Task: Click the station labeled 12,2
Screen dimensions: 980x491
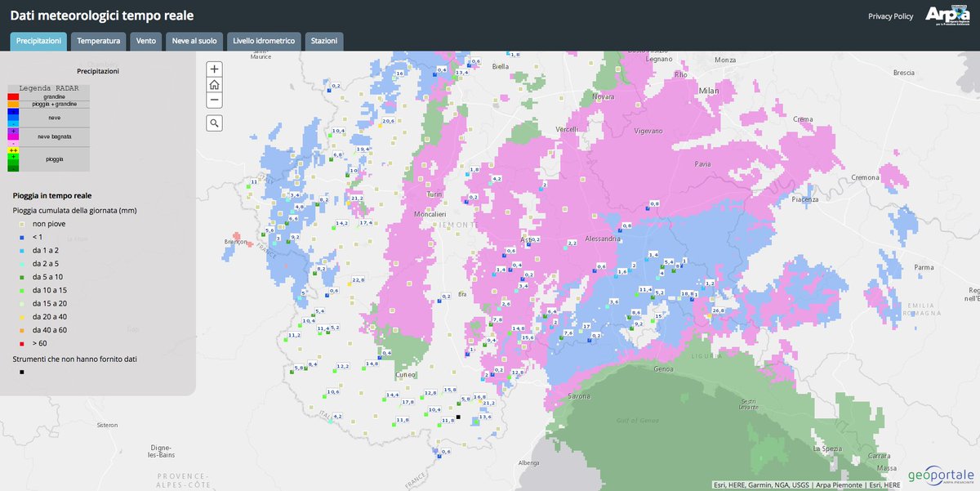Action: (x=343, y=366)
